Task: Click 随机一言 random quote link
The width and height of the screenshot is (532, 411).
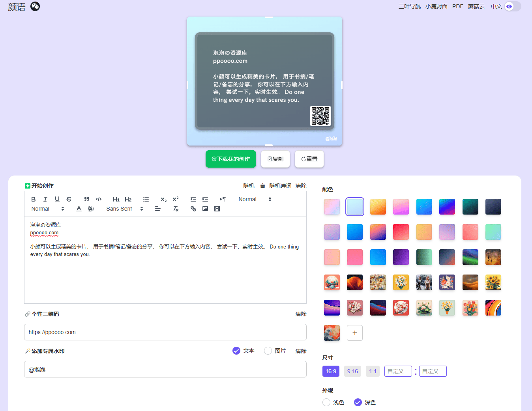Action: [254, 186]
